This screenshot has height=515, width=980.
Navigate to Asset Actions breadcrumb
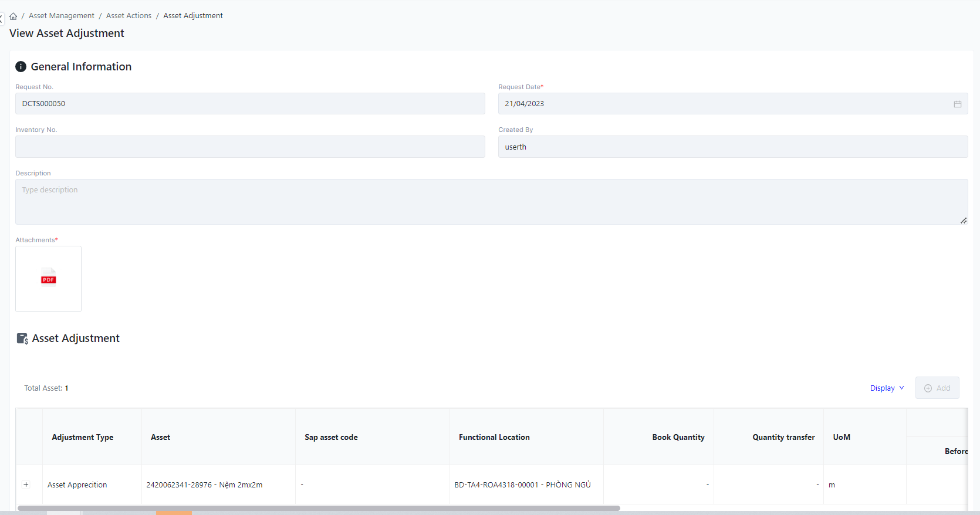[x=129, y=16]
